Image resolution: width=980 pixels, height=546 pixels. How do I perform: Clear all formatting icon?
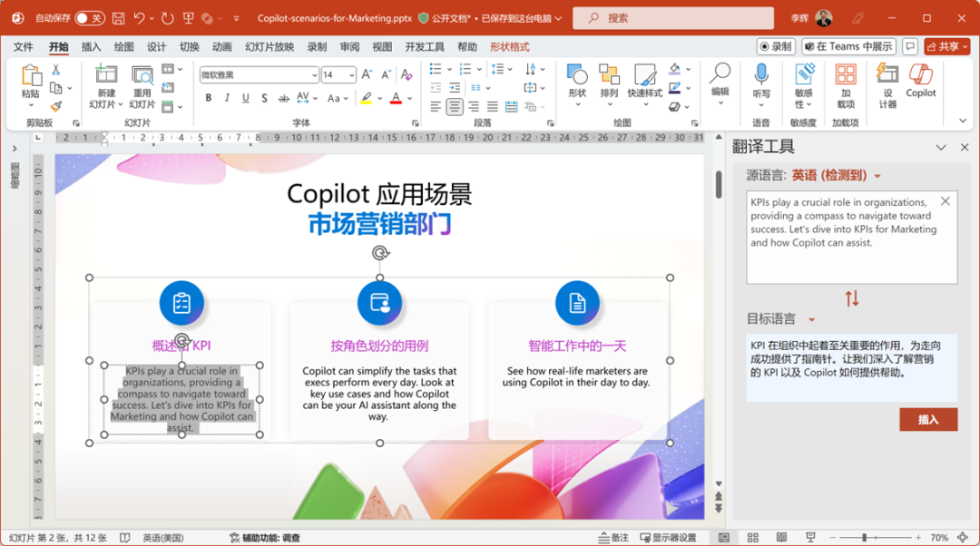click(407, 75)
